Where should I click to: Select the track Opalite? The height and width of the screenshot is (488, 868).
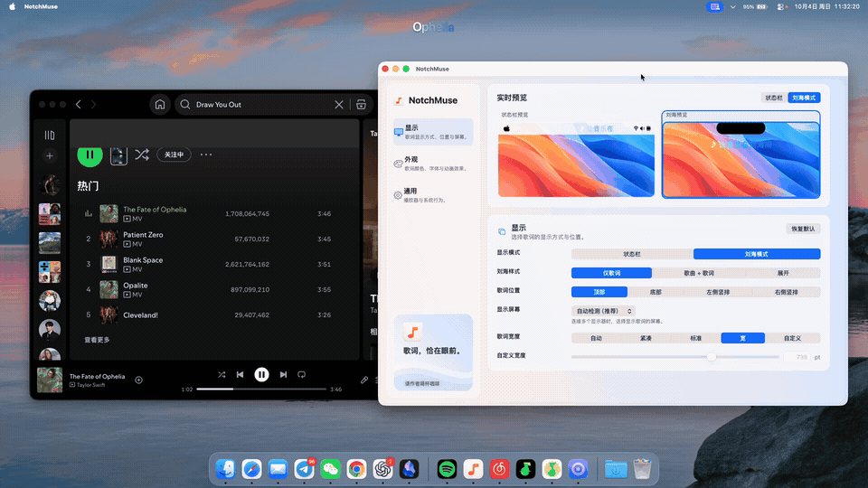click(135, 286)
